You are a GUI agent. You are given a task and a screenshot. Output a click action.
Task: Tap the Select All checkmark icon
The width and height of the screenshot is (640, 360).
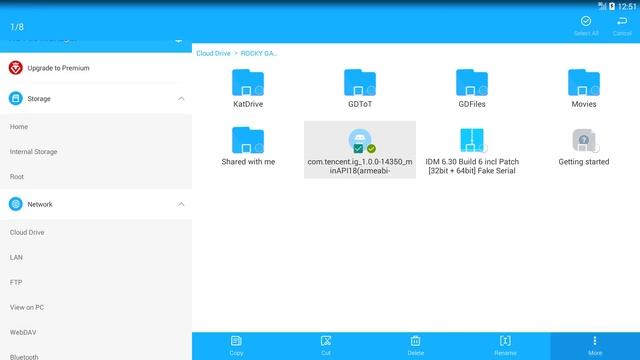click(x=586, y=21)
